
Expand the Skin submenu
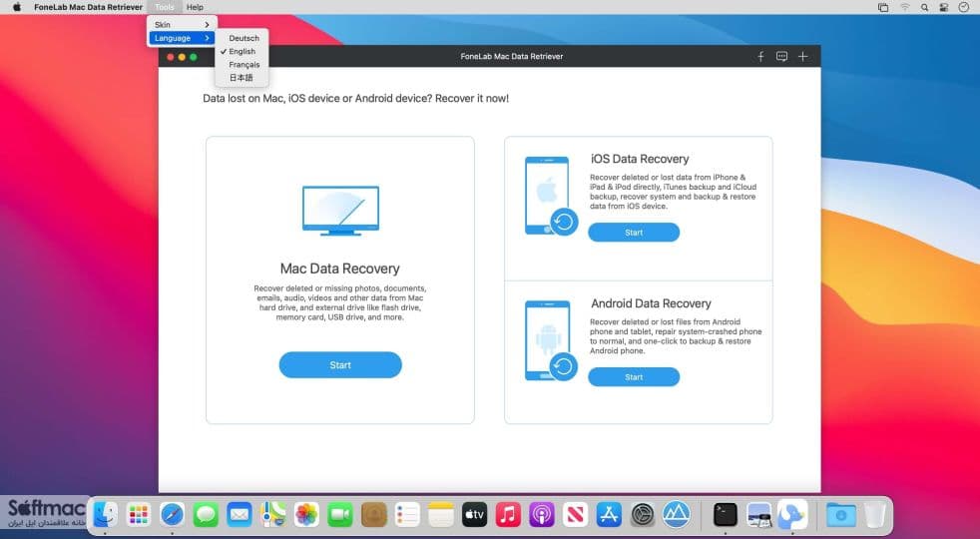click(182, 24)
